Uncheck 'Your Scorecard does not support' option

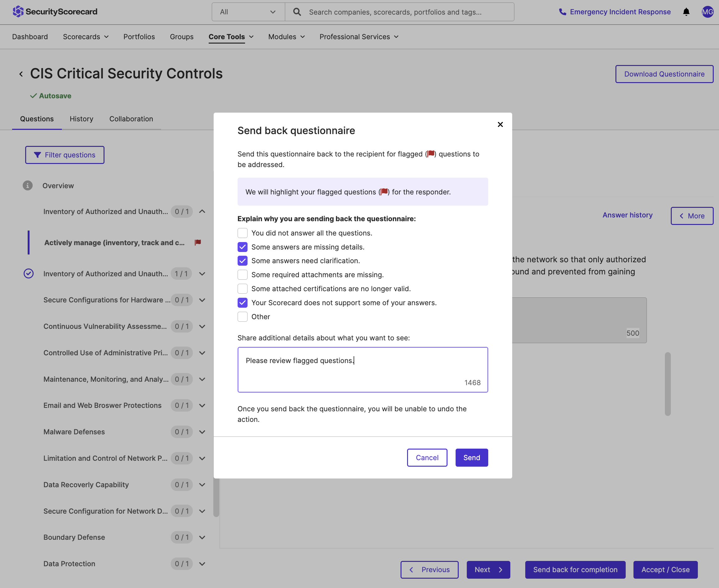(242, 302)
